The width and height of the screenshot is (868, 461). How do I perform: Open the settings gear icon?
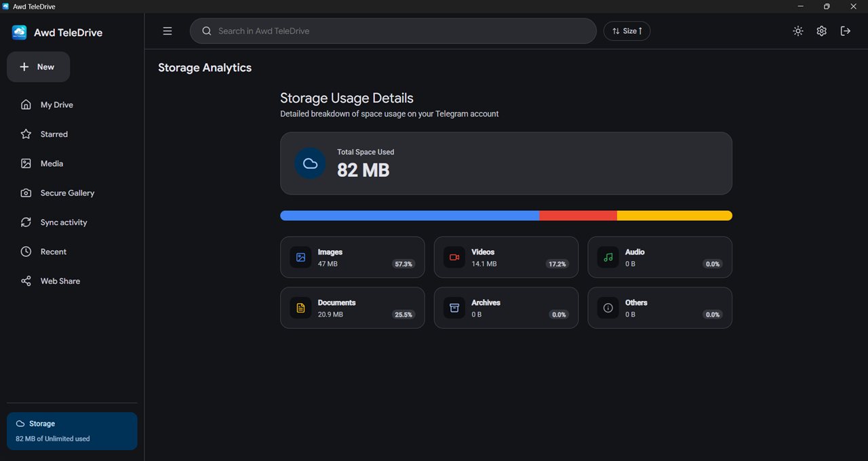pyautogui.click(x=821, y=31)
